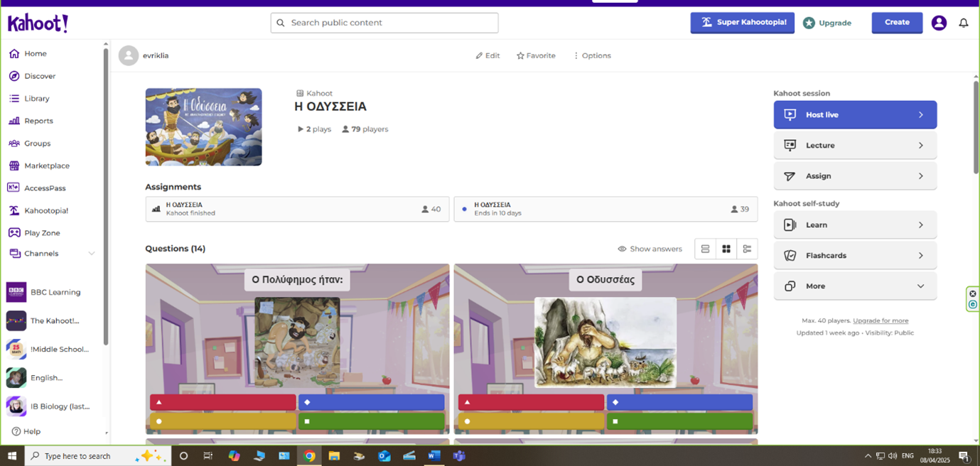980x466 pixels.
Task: Switch questions to list view
Action: point(705,249)
